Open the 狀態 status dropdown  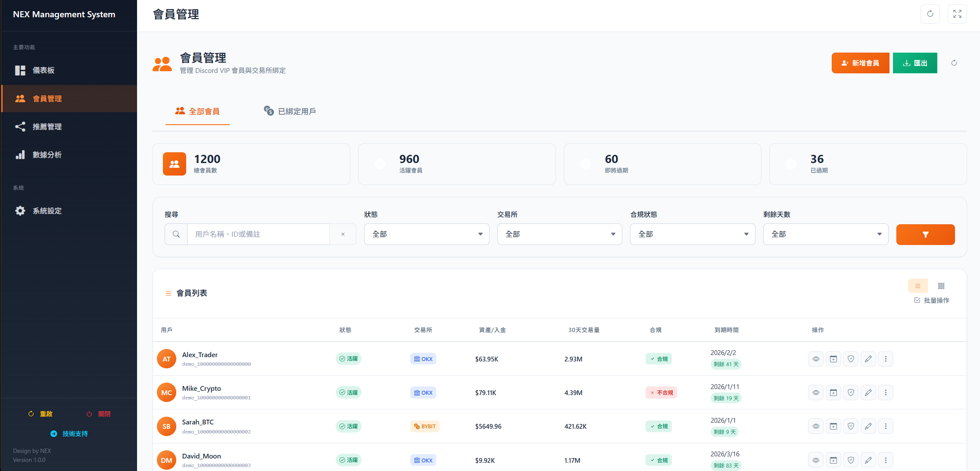(x=426, y=234)
